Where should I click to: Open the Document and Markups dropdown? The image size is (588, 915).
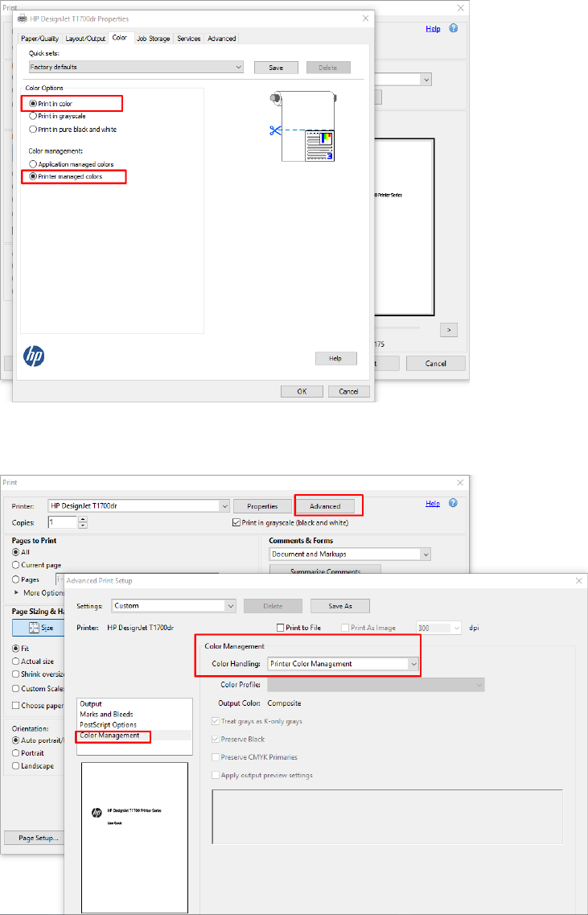tap(350, 554)
